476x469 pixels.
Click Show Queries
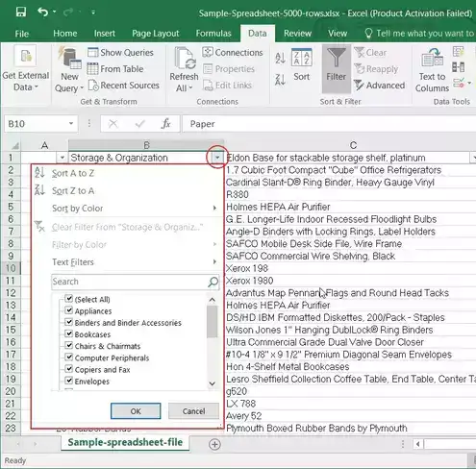(x=121, y=53)
